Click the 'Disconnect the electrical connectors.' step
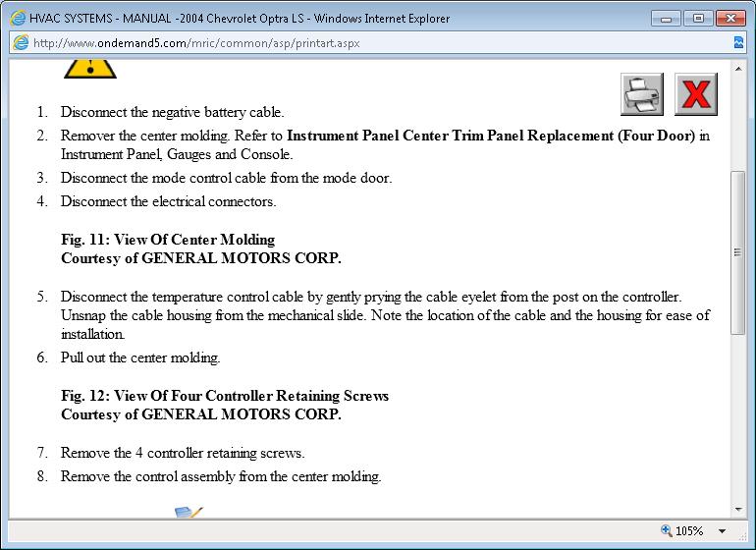The width and height of the screenshot is (756, 550). [x=168, y=201]
